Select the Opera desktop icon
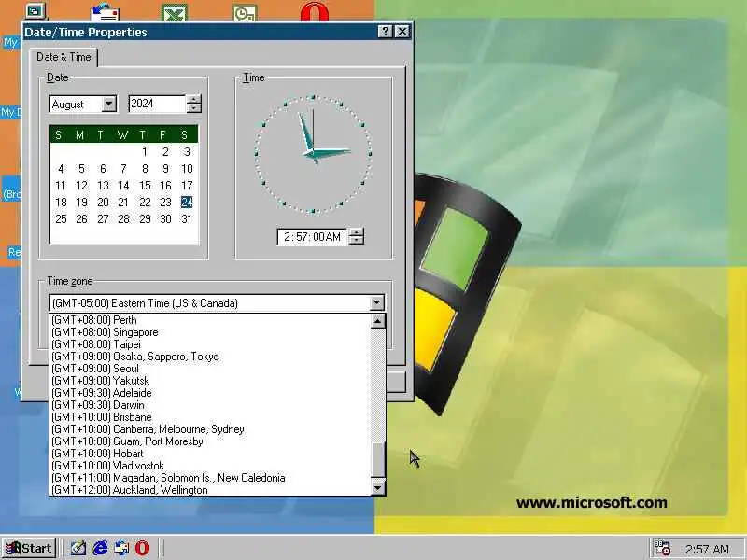The height and width of the screenshot is (560, 747). [x=315, y=11]
